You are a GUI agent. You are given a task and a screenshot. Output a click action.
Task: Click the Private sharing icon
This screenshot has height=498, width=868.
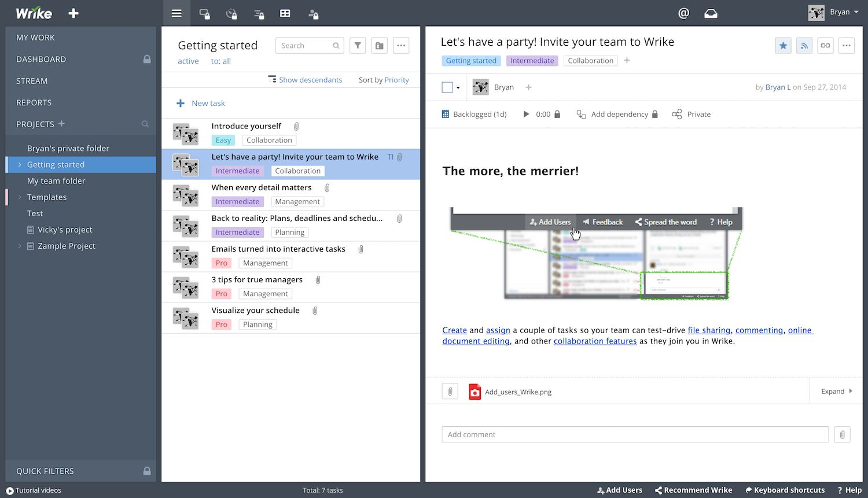click(676, 114)
